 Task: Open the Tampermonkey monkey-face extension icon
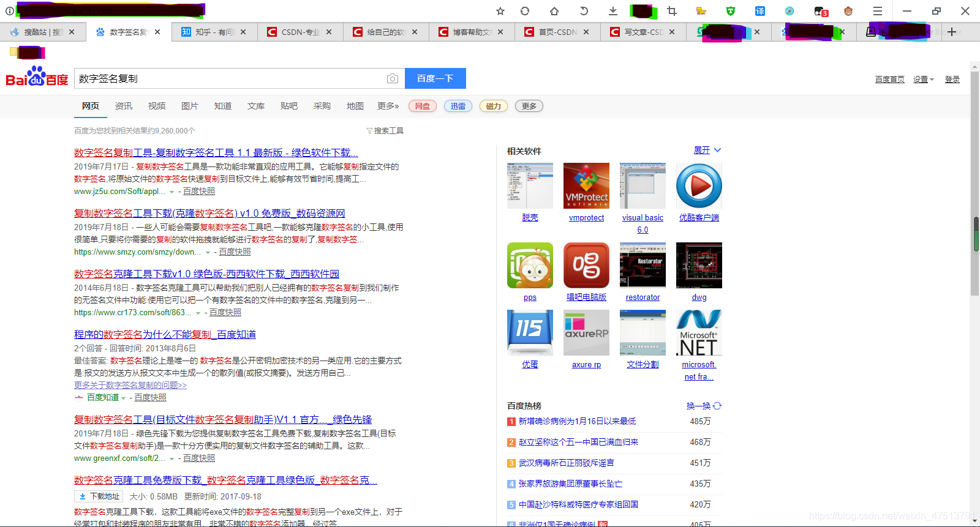(x=848, y=11)
